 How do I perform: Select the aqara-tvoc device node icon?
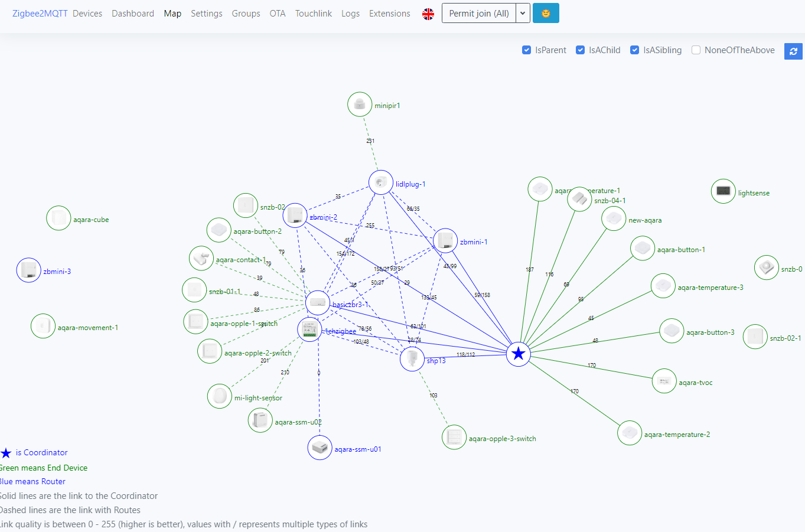[664, 381]
